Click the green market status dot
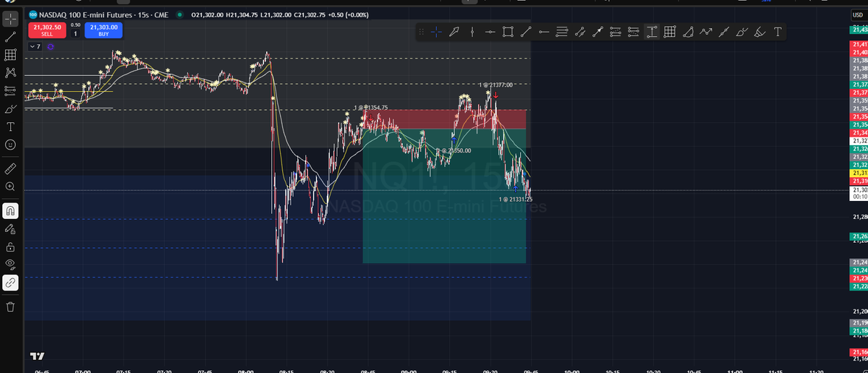 click(179, 14)
